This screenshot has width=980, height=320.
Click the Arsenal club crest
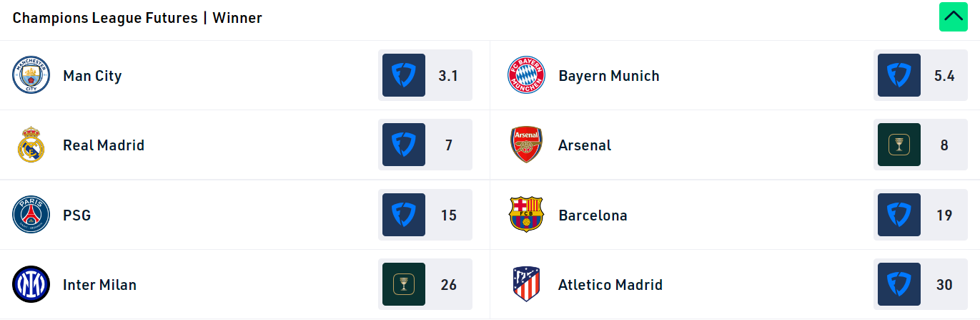(x=526, y=145)
